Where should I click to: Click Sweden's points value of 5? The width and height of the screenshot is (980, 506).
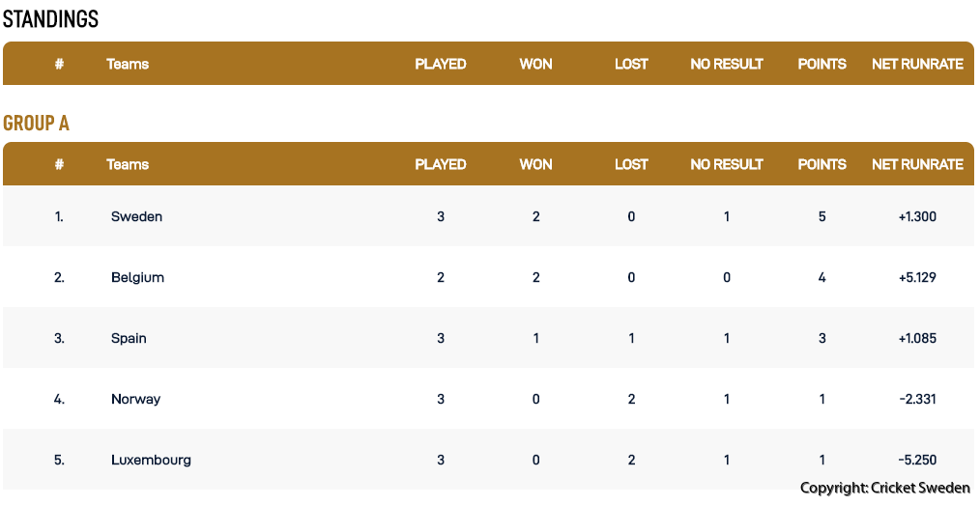[822, 216]
